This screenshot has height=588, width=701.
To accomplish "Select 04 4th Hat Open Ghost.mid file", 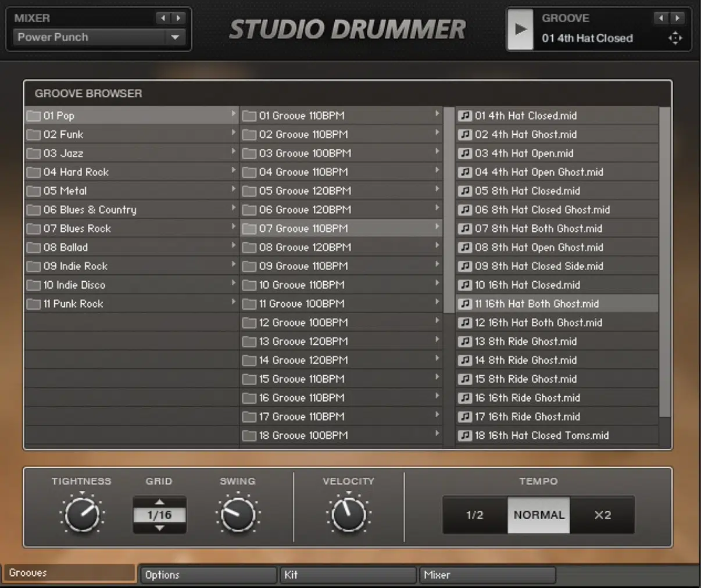I will [557, 172].
